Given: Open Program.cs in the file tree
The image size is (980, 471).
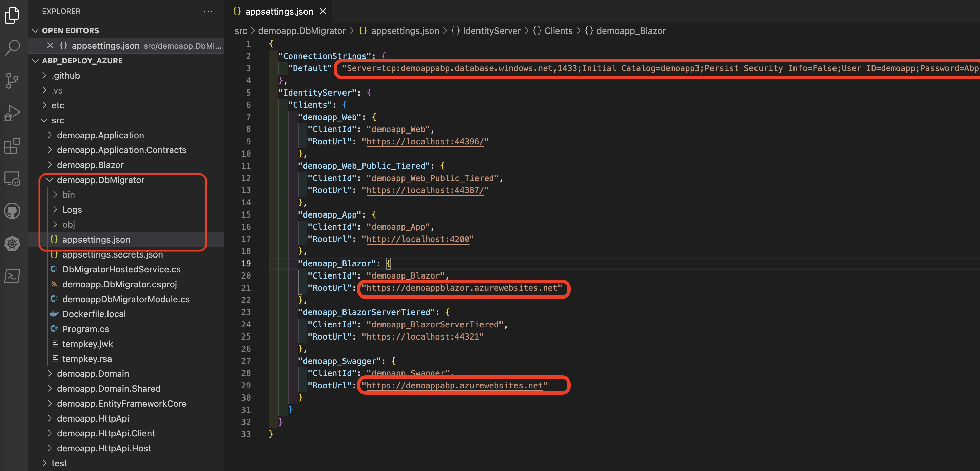Looking at the screenshot, I should pyautogui.click(x=85, y=329).
